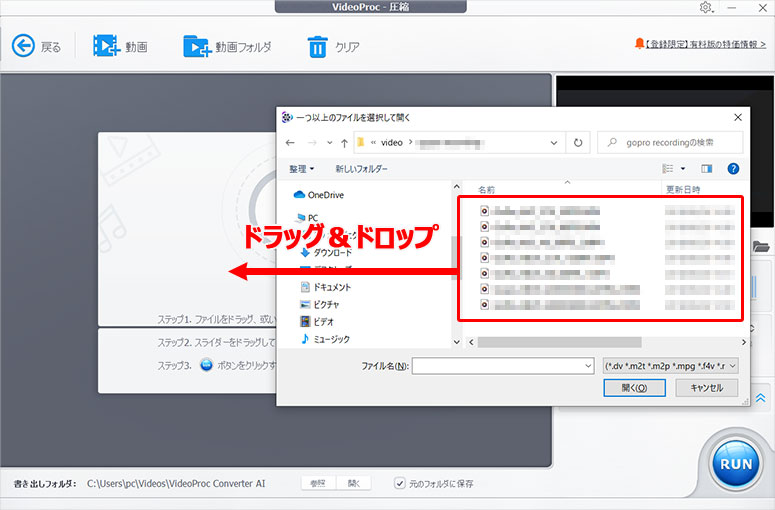Image resolution: width=775 pixels, height=510 pixels.
Task: Click the horizontal scrollbar in file list
Action: pos(560,342)
